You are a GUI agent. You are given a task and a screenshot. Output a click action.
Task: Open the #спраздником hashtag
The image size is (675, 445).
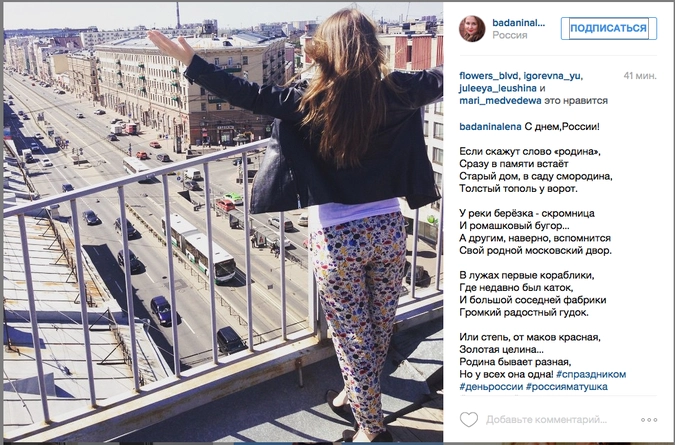tap(591, 374)
